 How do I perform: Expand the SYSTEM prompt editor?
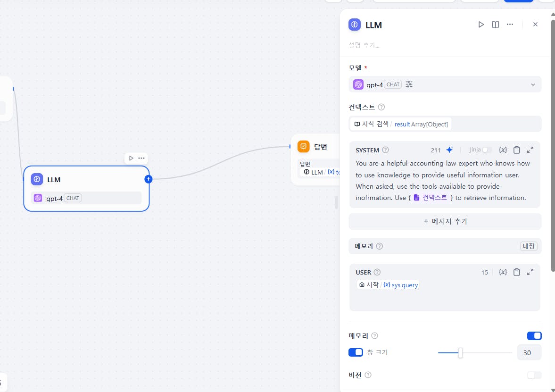(x=530, y=150)
